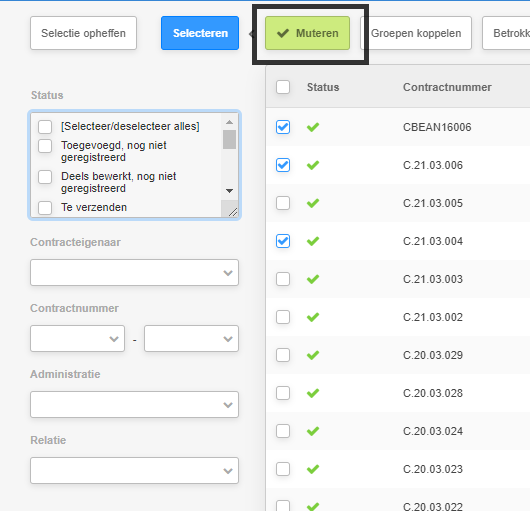The width and height of the screenshot is (530, 511).
Task: Click the Selectie opheffen button
Action: tap(83, 33)
